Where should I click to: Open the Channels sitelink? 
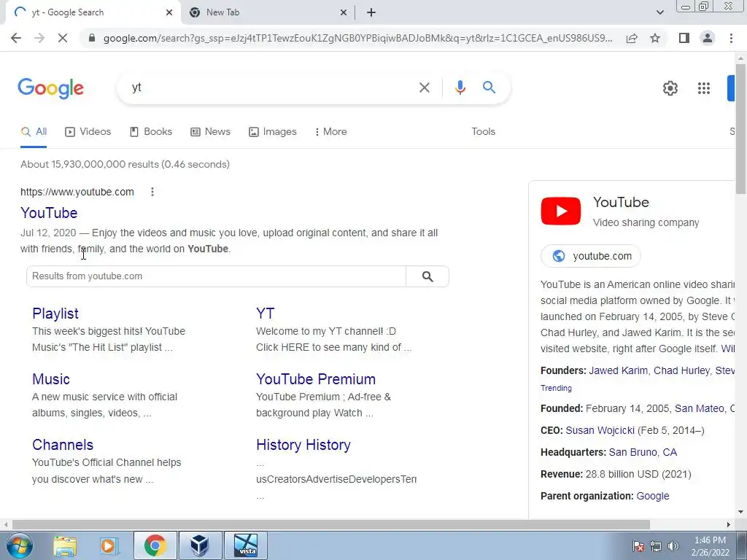(63, 446)
